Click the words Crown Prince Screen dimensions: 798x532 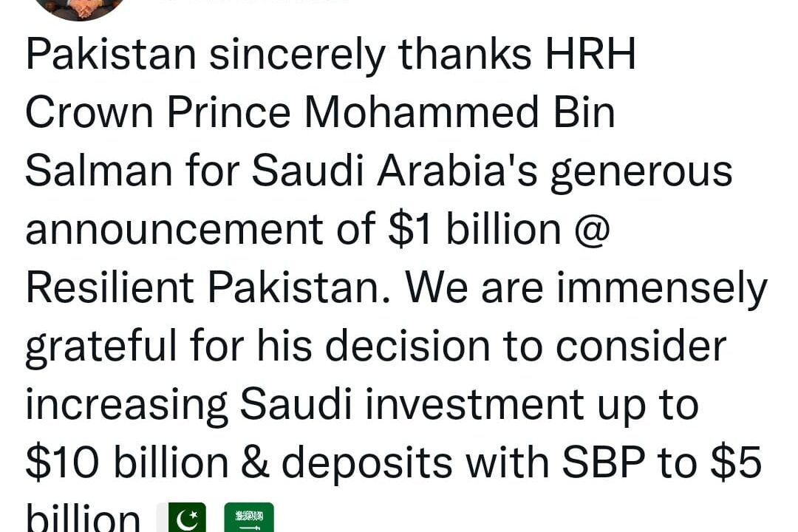coord(158,112)
